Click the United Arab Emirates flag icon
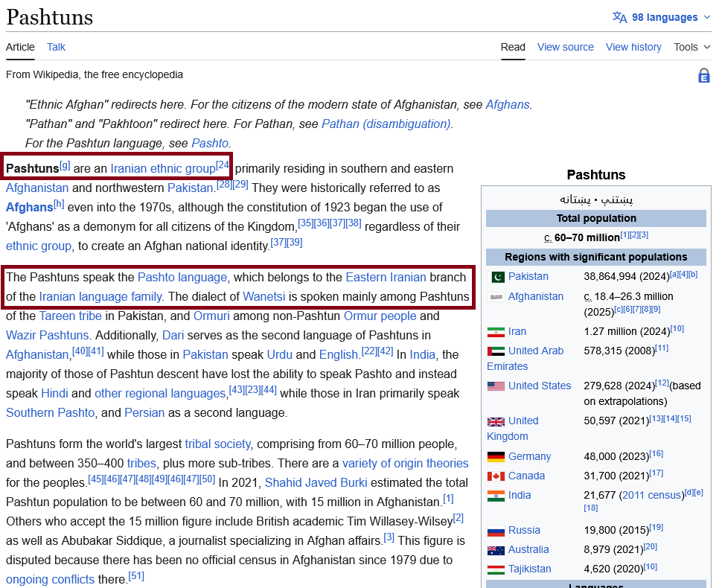This screenshot has height=588, width=722. pyautogui.click(x=496, y=351)
